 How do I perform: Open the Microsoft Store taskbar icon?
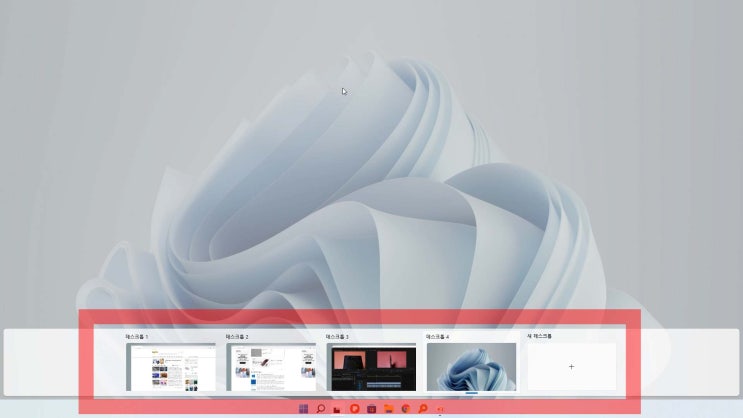[x=372, y=409]
